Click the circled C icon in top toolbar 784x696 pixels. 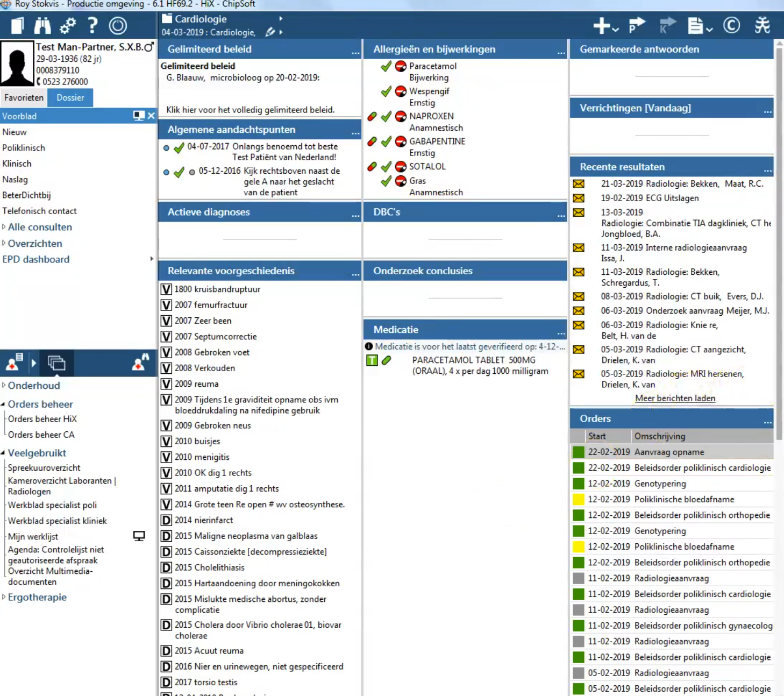click(731, 25)
